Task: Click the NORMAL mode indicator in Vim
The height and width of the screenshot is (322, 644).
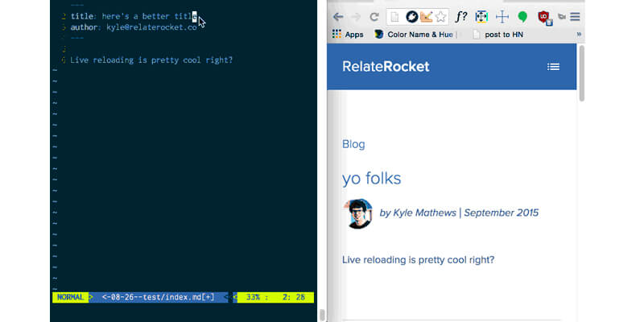Action: pos(71,297)
